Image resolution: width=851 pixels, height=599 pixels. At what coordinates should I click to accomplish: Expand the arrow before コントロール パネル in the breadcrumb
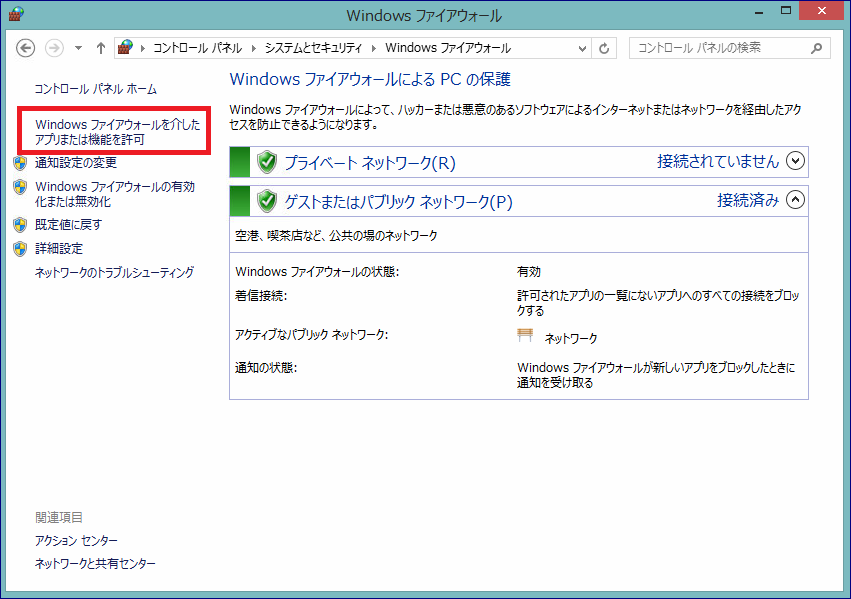[143, 48]
